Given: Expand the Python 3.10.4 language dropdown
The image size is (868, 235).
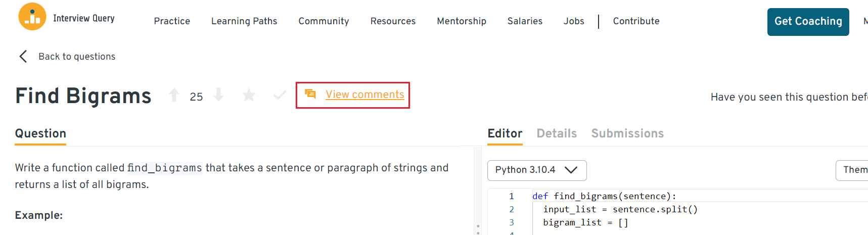Looking at the screenshot, I should tap(536, 170).
